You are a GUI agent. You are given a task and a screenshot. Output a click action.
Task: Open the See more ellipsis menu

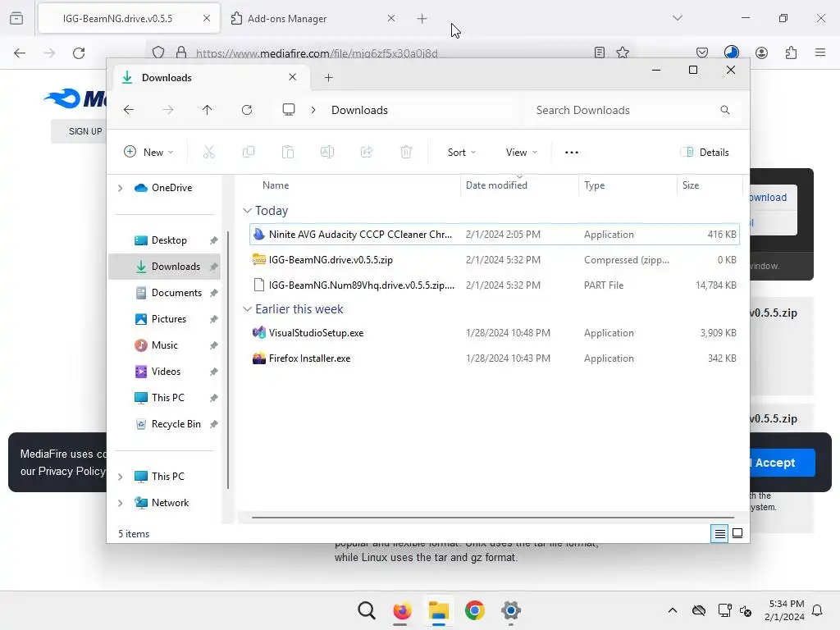(x=572, y=152)
